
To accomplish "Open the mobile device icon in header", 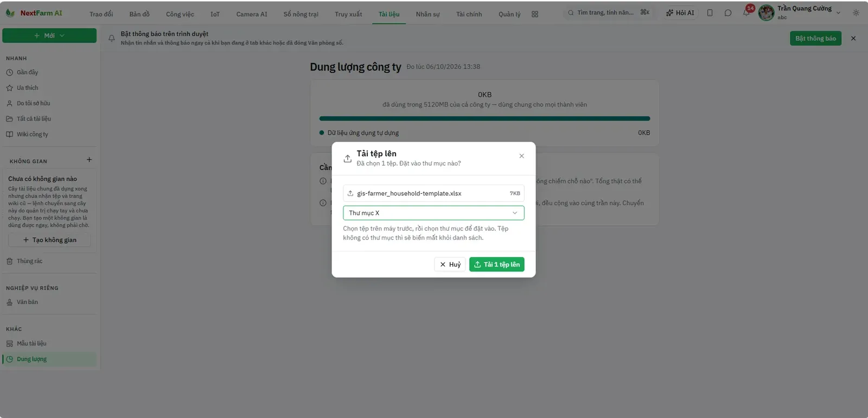I will coord(710,12).
